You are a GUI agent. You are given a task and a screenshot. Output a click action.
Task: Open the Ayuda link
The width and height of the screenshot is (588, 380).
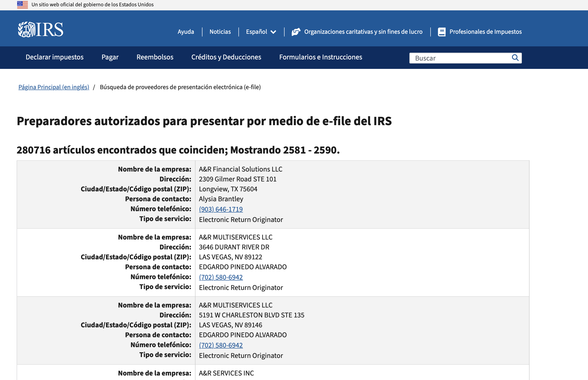pos(186,32)
